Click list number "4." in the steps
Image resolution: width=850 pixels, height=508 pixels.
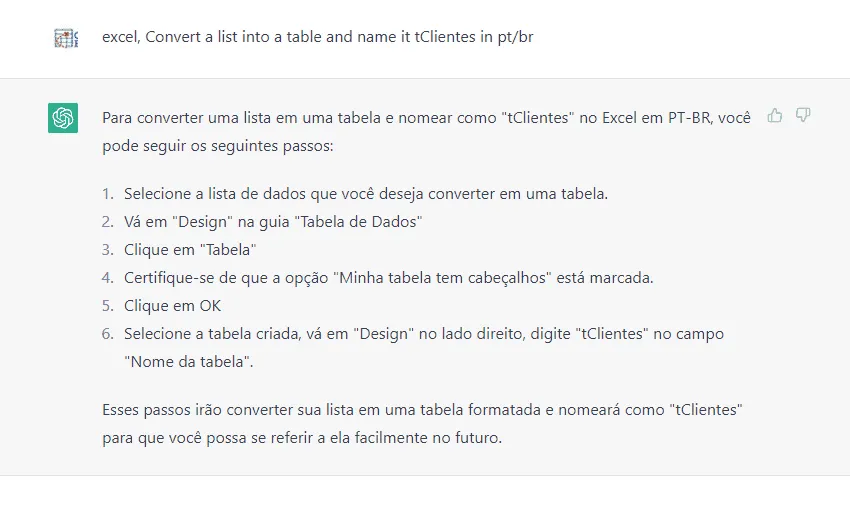pos(108,278)
